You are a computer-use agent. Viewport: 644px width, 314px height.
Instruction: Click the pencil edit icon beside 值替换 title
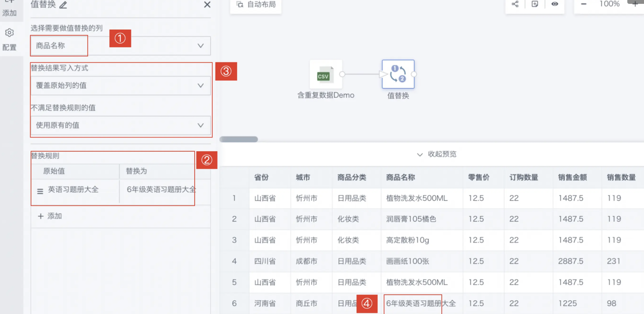[x=63, y=5]
